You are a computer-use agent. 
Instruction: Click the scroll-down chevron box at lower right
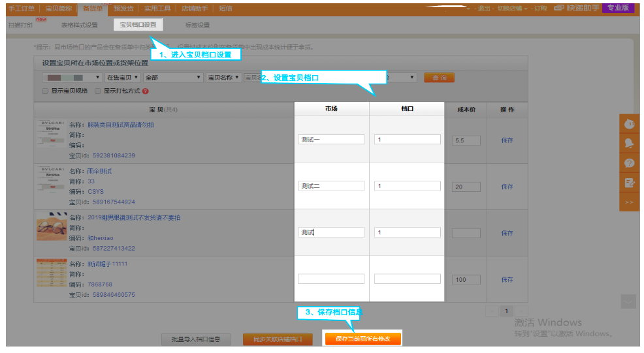click(628, 301)
